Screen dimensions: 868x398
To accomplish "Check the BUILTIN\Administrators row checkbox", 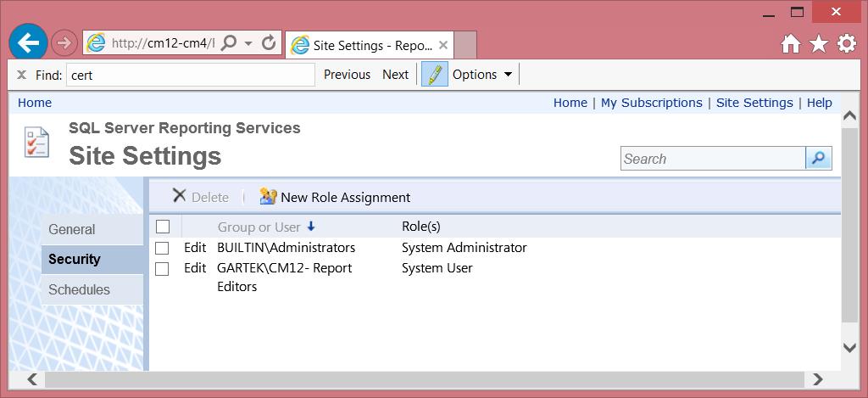I will point(162,248).
